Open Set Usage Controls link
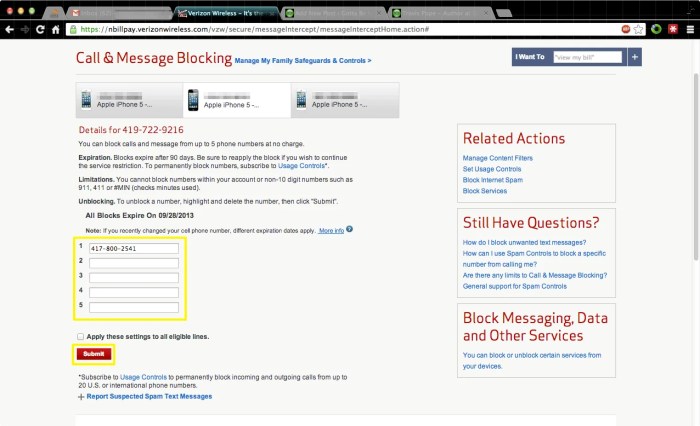 (492, 169)
